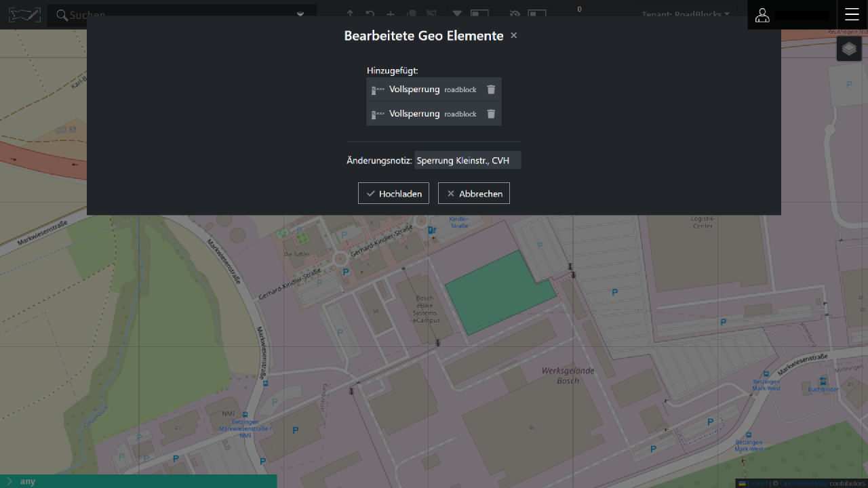Click Hochladen to upload changes
The image size is (868, 488).
[x=393, y=193]
